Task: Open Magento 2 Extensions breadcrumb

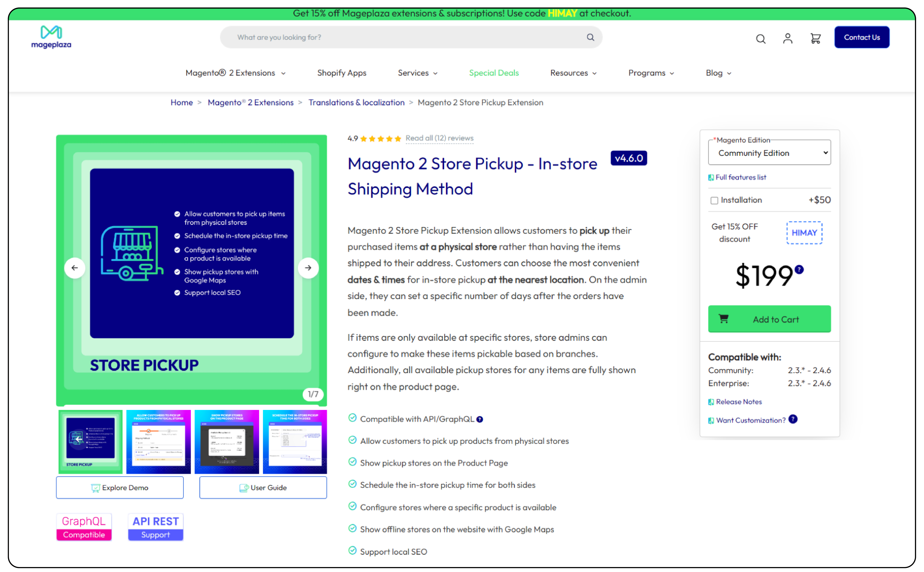Action: point(250,103)
